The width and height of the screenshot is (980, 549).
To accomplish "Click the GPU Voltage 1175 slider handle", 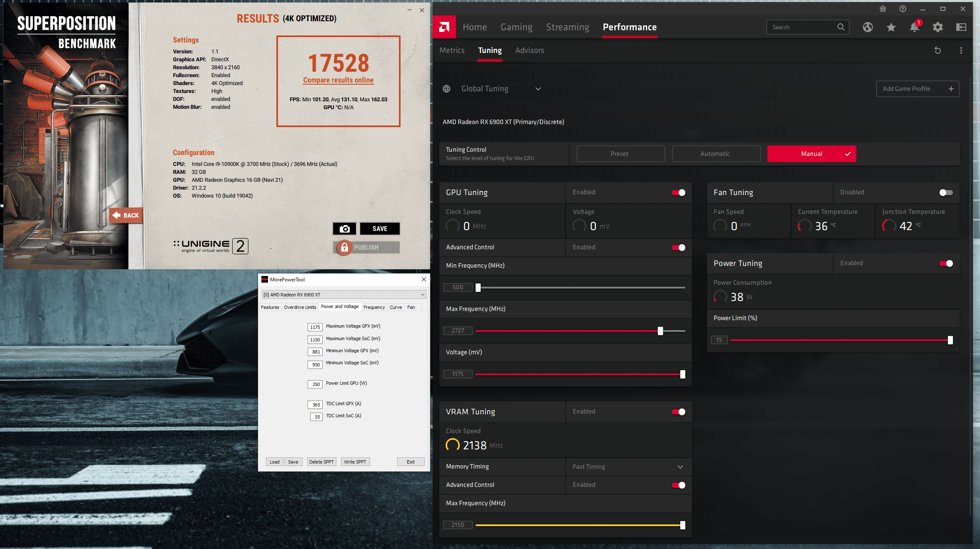I will coord(683,374).
